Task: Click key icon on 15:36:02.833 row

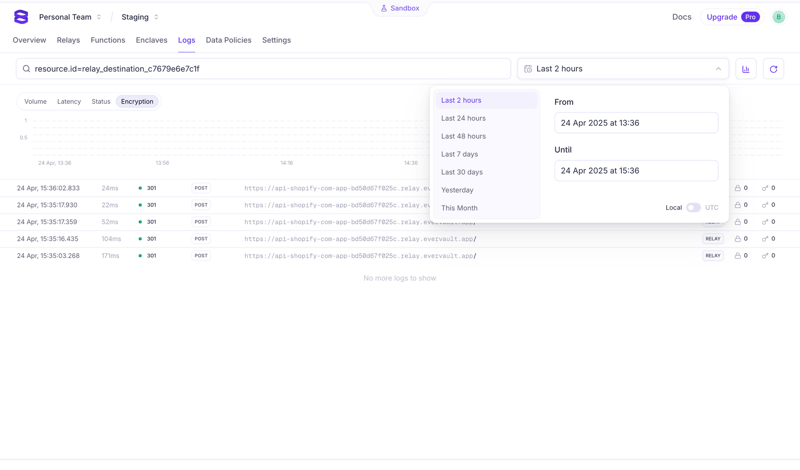Action: tap(765, 188)
